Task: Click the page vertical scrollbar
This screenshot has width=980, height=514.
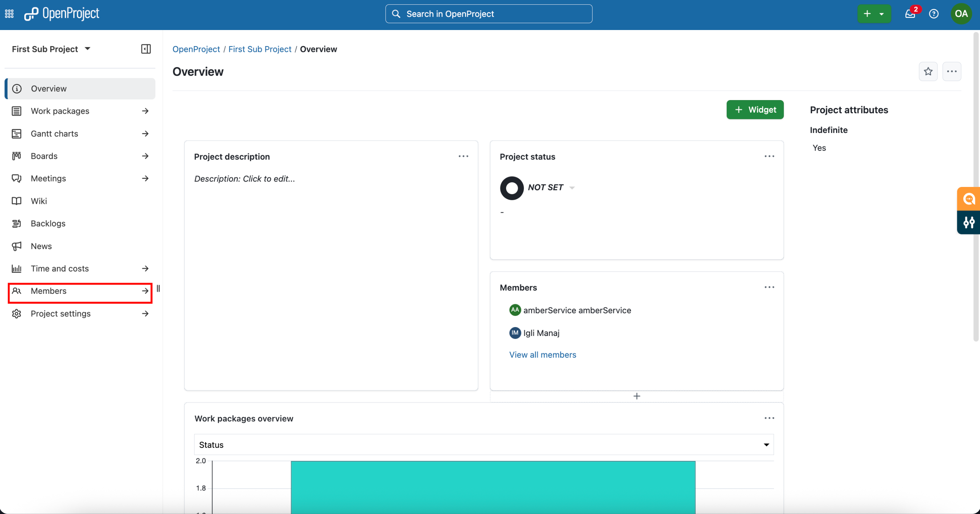Action: coord(976,187)
